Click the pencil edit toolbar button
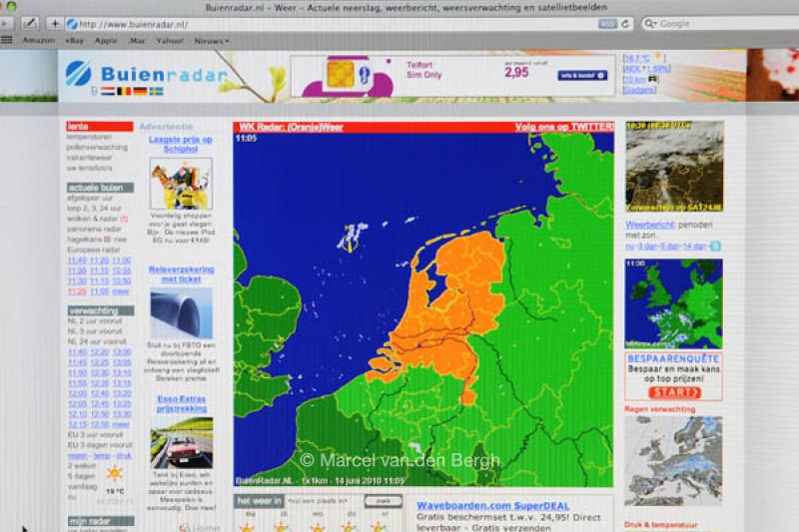 30,23
